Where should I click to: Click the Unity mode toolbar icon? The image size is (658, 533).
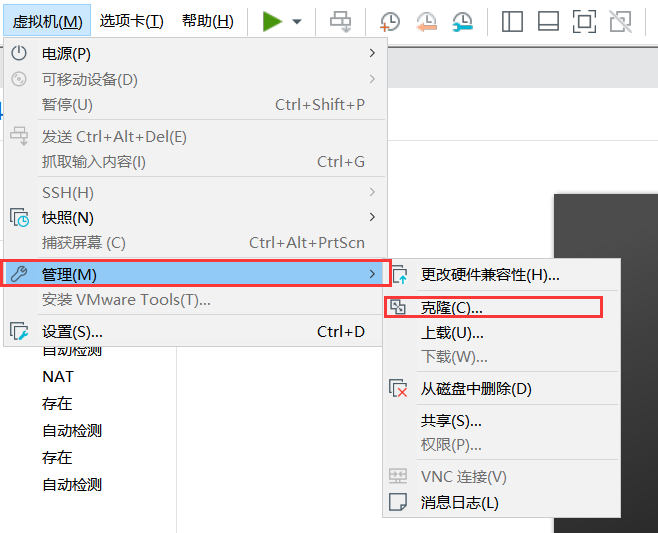click(621, 21)
